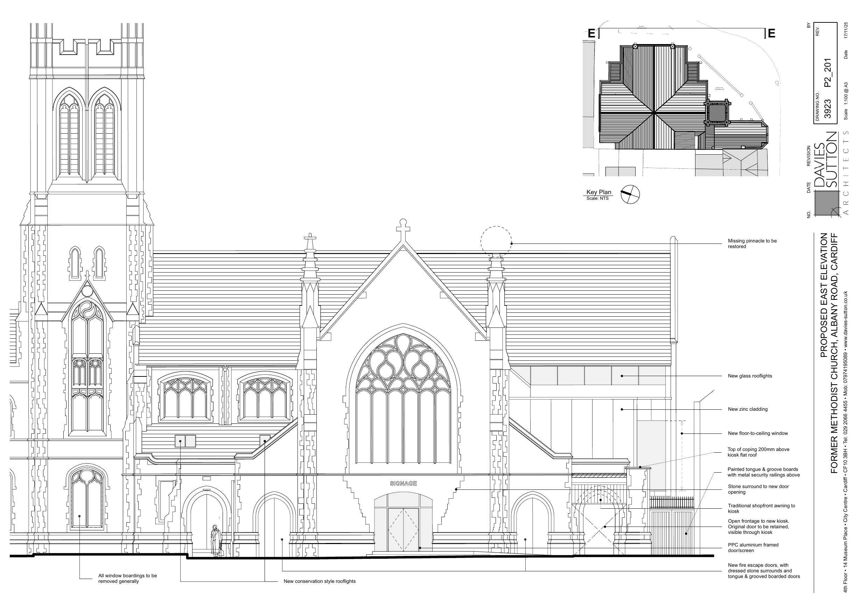The width and height of the screenshot is (868, 614).
Task: Click the 'PROPOSED EAST ELEVATION' title text
Action: (x=823, y=295)
